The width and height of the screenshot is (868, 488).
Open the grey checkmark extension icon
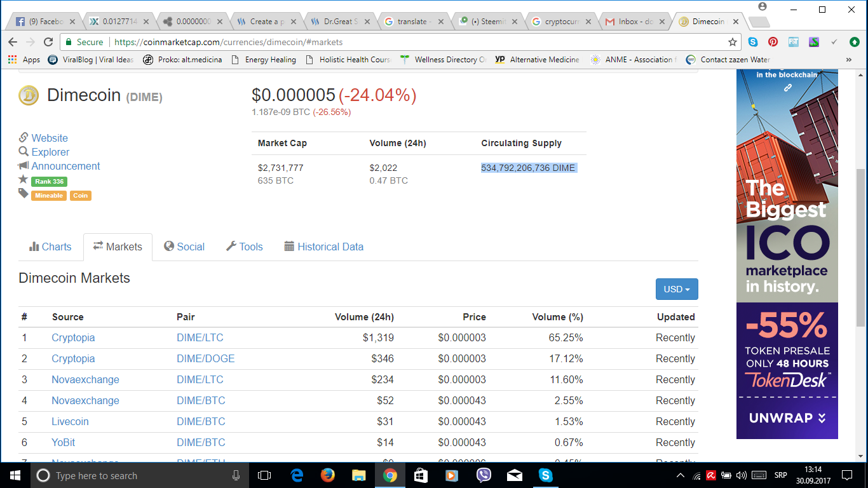point(834,42)
